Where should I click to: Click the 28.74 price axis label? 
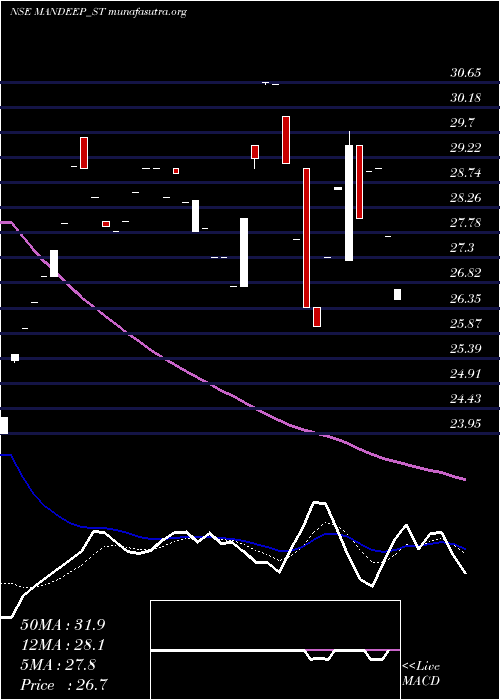(x=466, y=173)
